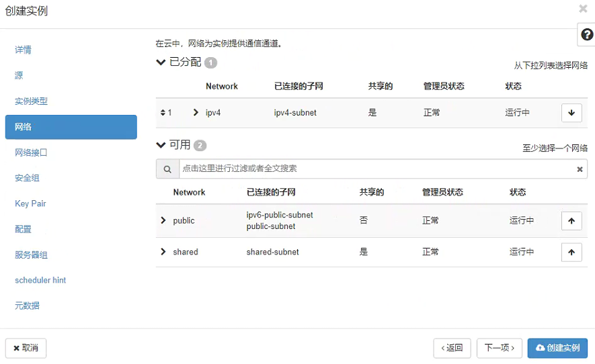Screen dimensions: 595x364
Task: Allocate public network with up arrow
Action: point(571,220)
